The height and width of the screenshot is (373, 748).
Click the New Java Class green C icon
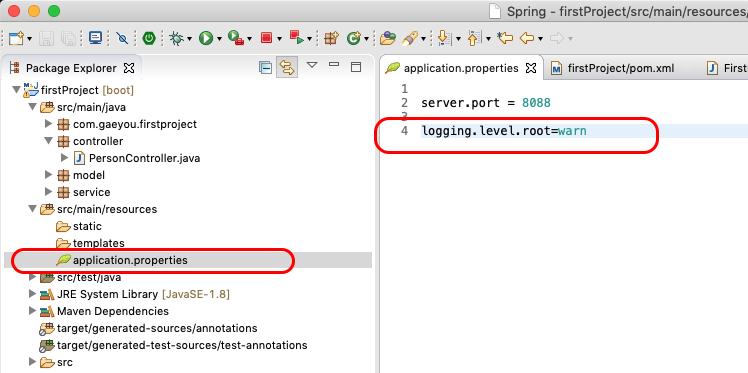[353, 38]
